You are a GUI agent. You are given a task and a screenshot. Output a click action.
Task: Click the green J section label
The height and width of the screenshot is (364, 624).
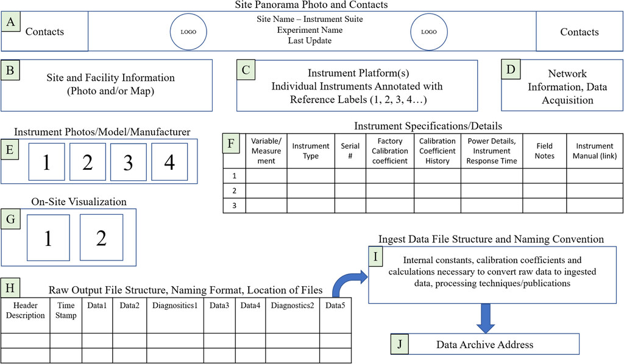pyautogui.click(x=400, y=344)
